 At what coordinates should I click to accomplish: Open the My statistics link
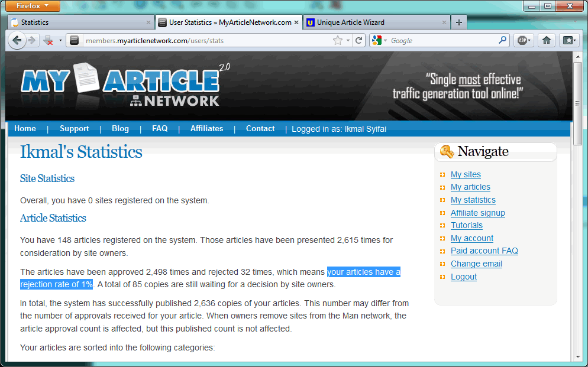pyautogui.click(x=473, y=200)
